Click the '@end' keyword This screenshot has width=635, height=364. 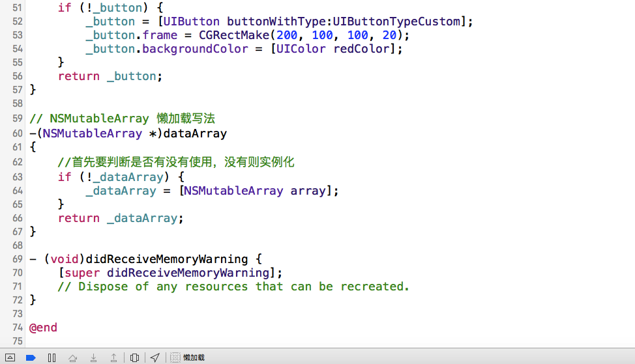[x=43, y=328]
